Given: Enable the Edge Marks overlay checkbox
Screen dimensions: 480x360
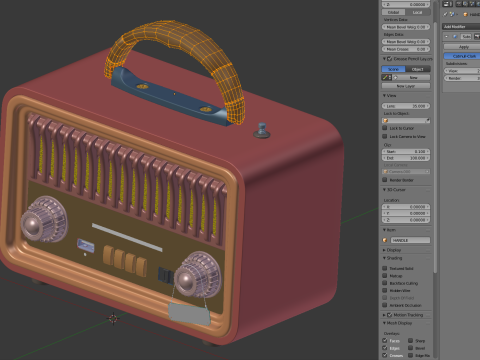Looking at the screenshot, I should [x=411, y=355].
